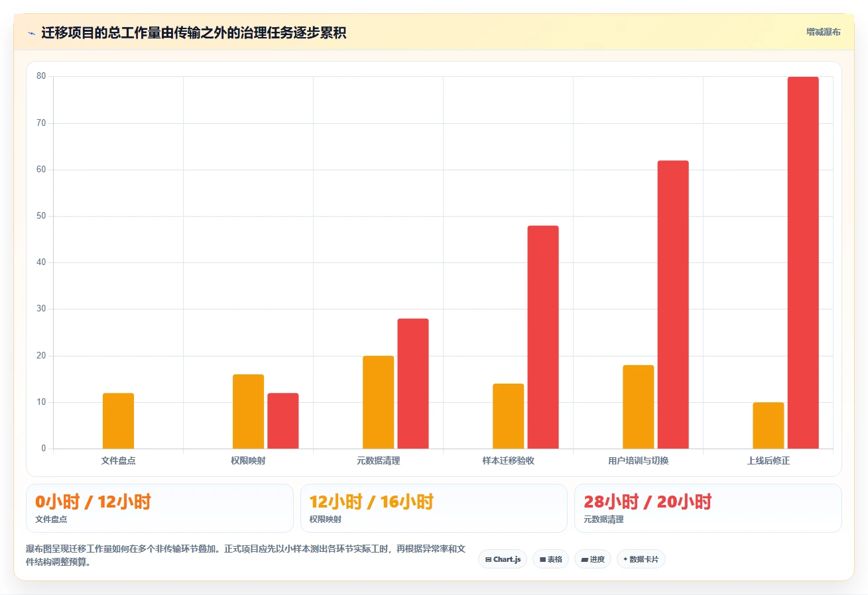Click the 增减瀑布 label in the header
This screenshot has height=595, width=868.
click(x=824, y=32)
